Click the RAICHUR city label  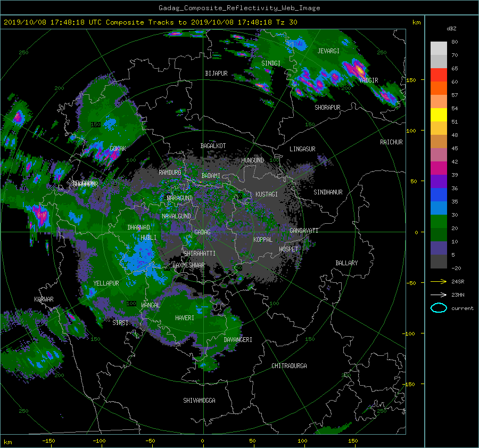coord(391,142)
